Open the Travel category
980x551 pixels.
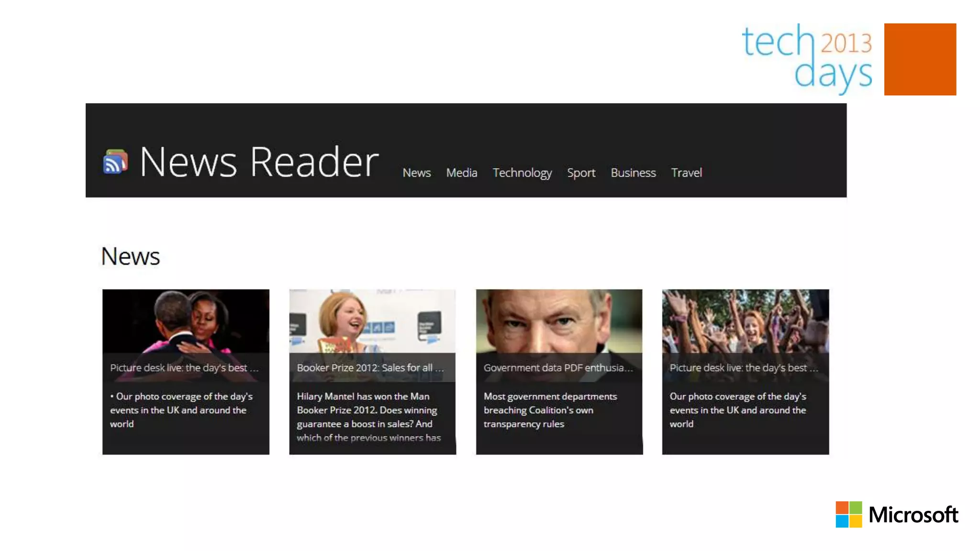pyautogui.click(x=686, y=173)
